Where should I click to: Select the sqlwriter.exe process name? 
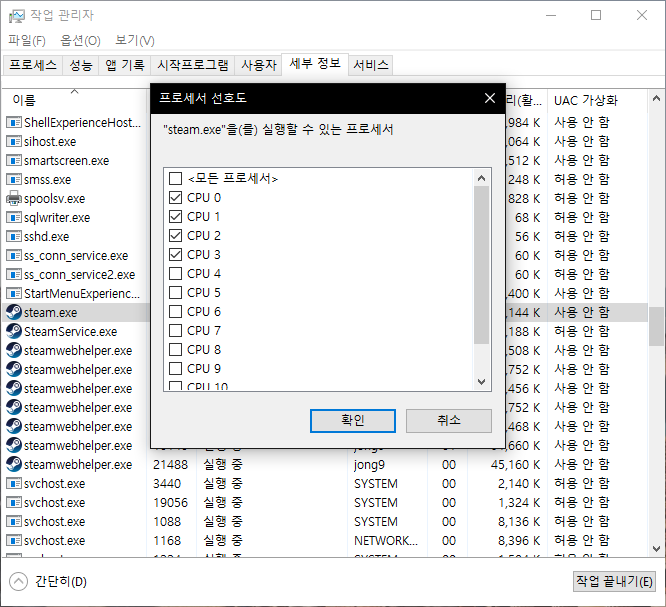57,218
